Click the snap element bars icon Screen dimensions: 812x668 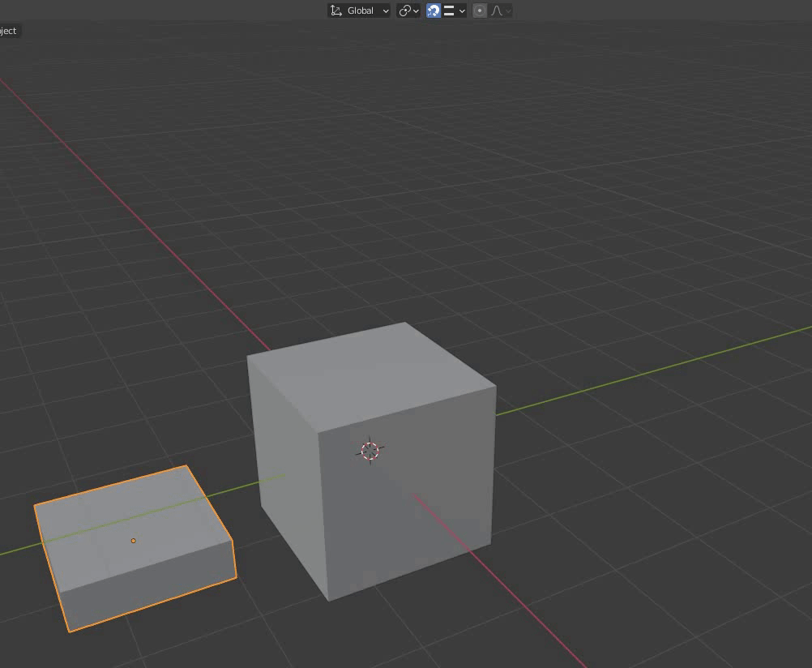(449, 11)
